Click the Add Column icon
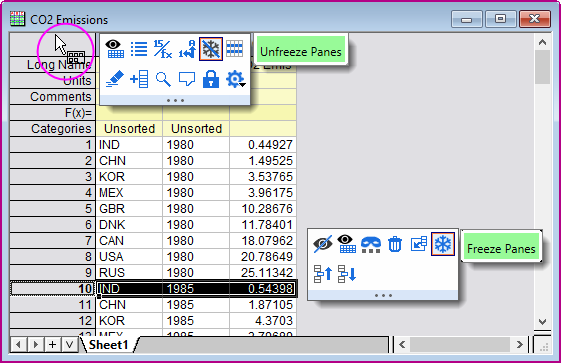Viewport: 561px width, 363px height. [139, 79]
